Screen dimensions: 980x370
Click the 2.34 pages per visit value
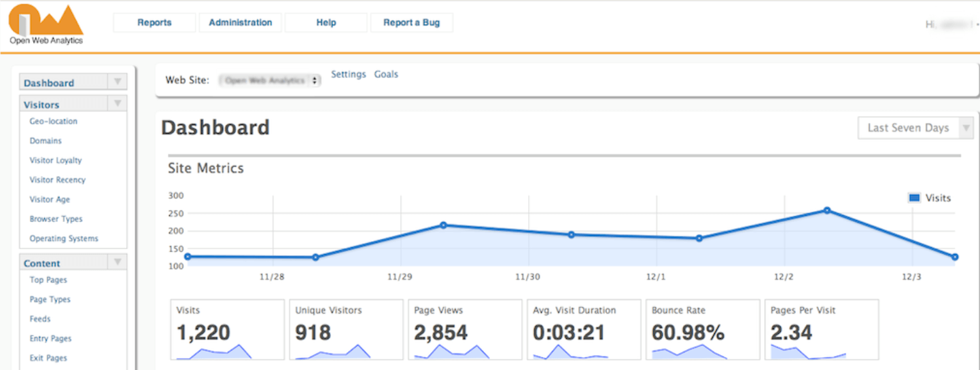792,333
